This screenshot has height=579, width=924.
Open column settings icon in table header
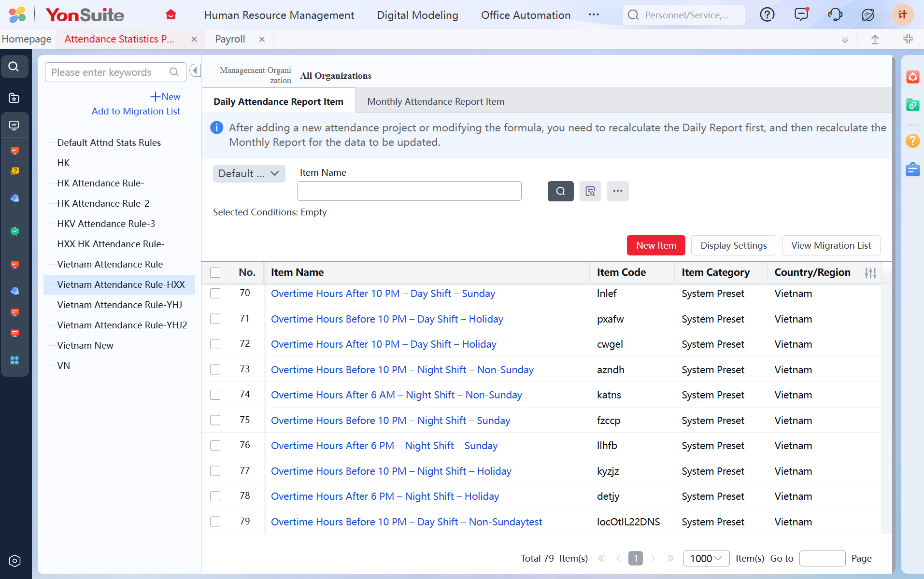870,273
